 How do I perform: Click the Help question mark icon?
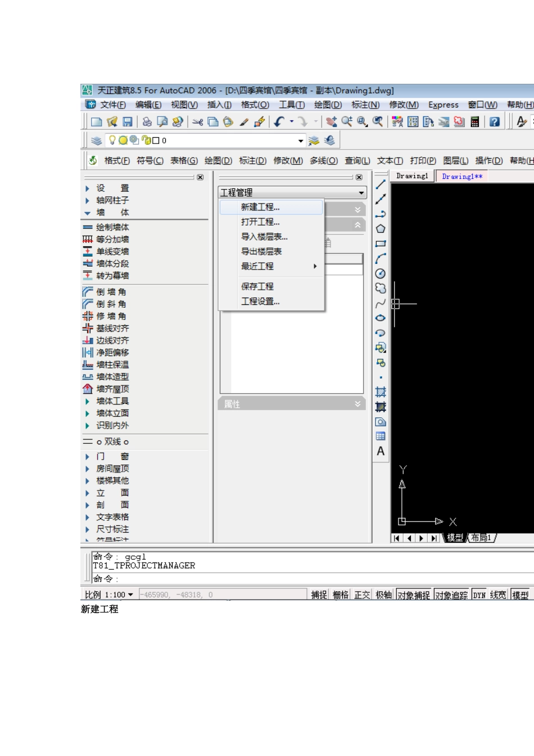pyautogui.click(x=494, y=121)
